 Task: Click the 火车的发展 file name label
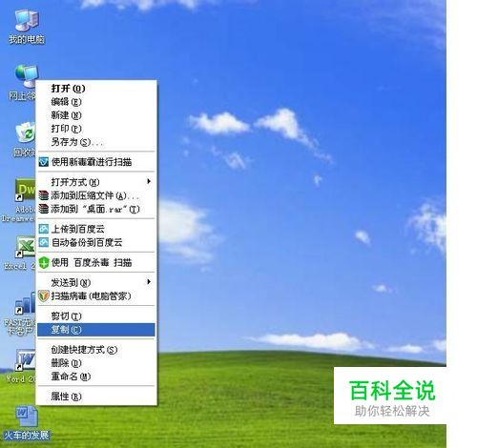pyautogui.click(x=27, y=435)
